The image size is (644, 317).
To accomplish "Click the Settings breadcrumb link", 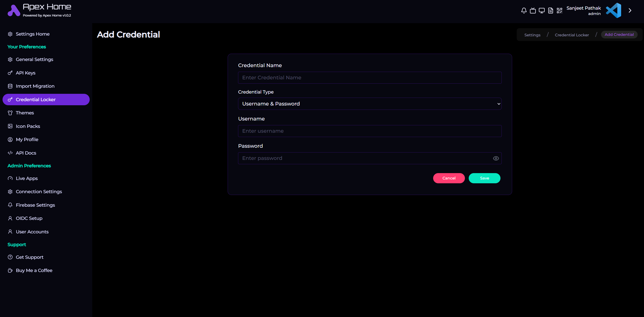I will point(532,35).
